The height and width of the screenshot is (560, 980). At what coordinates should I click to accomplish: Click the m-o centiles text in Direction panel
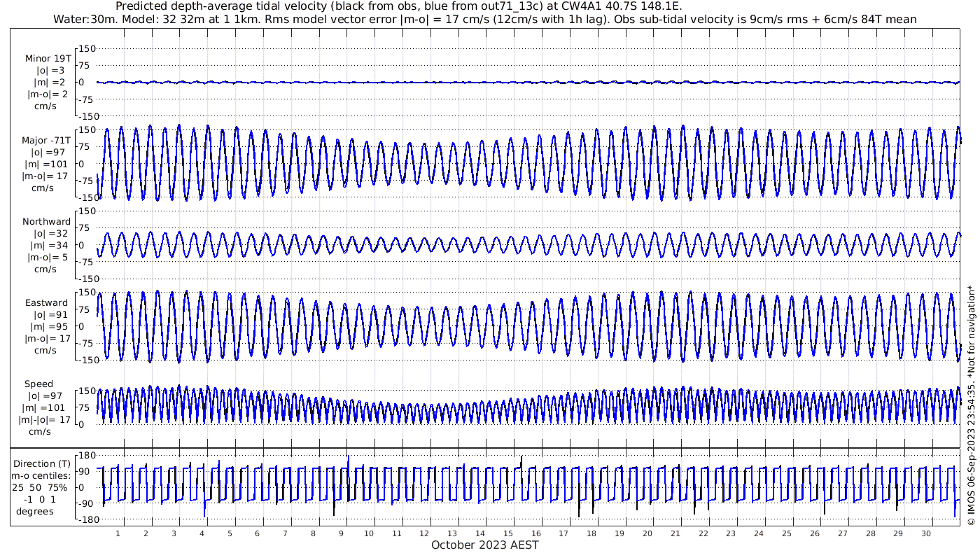pos(43,475)
